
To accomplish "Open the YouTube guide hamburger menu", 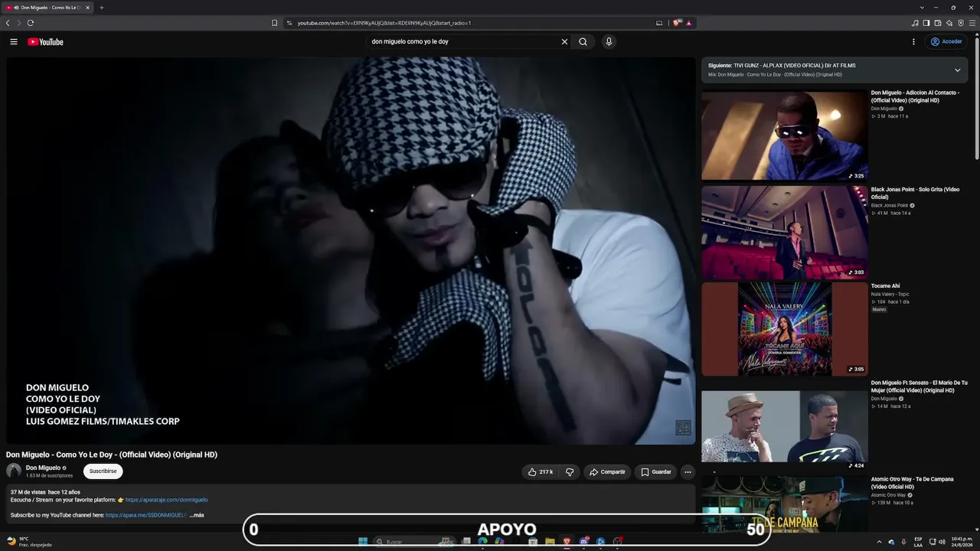I will coord(14,42).
